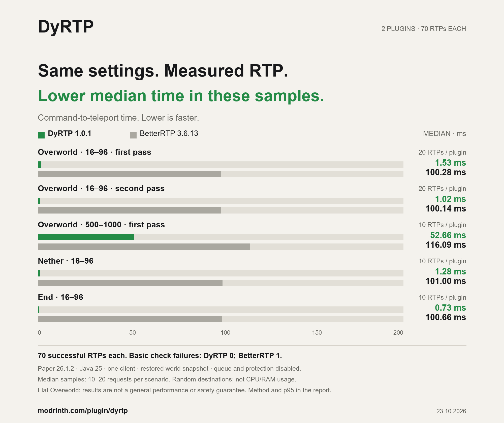Click the '1.02 ms' value

point(451,199)
